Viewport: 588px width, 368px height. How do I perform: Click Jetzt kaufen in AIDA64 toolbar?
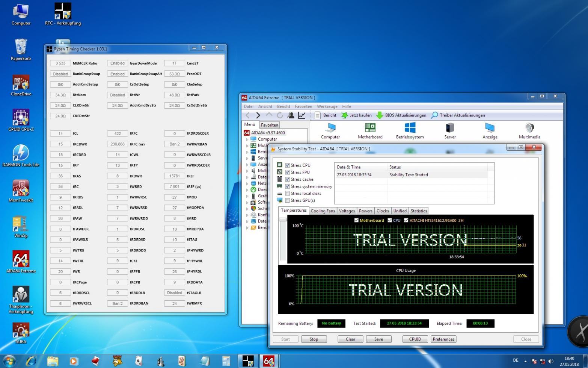(356, 115)
